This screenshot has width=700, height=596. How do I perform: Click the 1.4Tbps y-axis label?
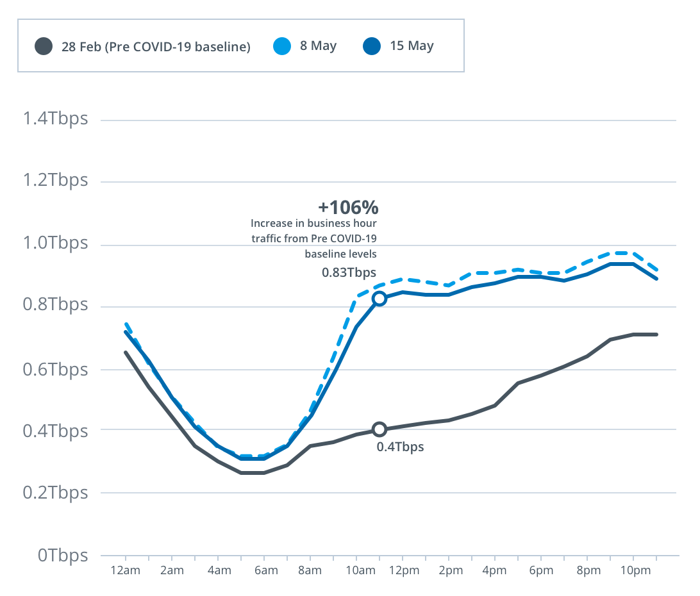point(55,119)
